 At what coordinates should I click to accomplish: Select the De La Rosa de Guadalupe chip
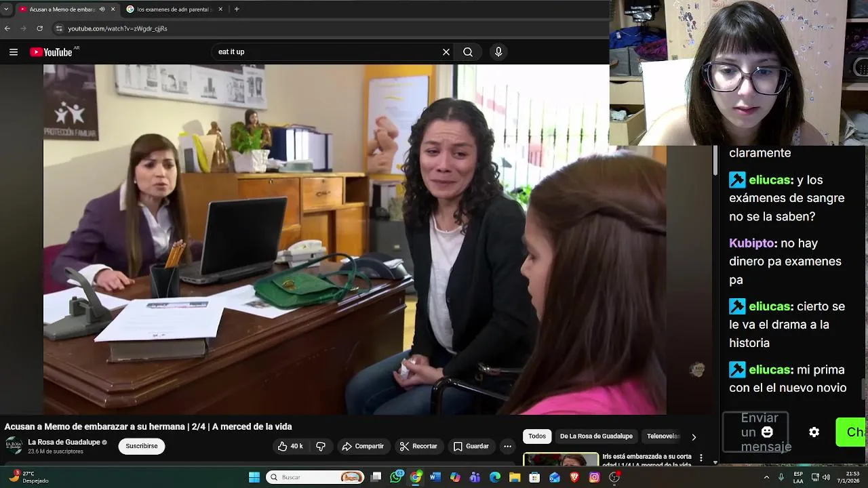(596, 436)
